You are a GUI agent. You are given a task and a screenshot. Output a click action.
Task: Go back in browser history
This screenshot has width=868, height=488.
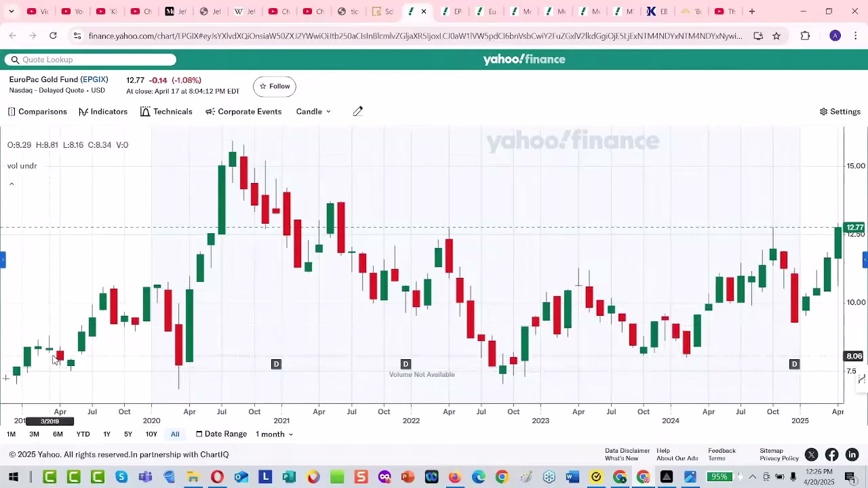[x=13, y=36]
